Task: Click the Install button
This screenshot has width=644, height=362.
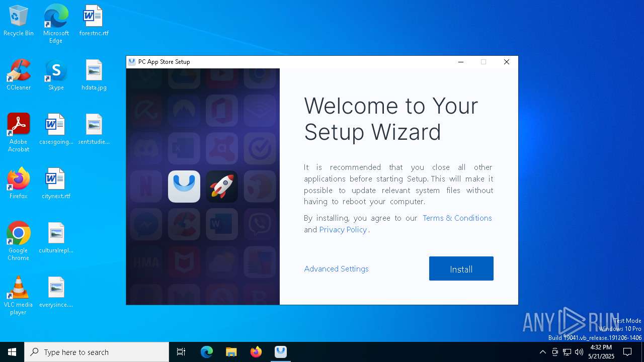Action: click(461, 268)
